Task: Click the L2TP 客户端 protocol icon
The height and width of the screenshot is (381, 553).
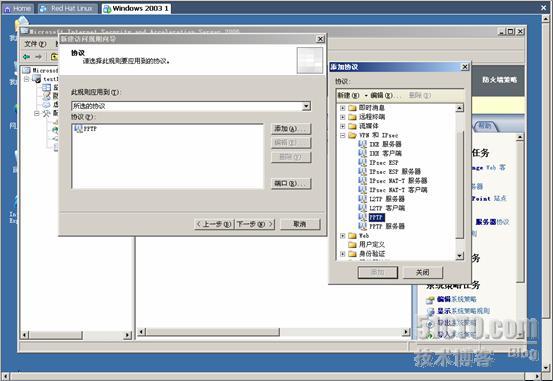Action: [362, 208]
